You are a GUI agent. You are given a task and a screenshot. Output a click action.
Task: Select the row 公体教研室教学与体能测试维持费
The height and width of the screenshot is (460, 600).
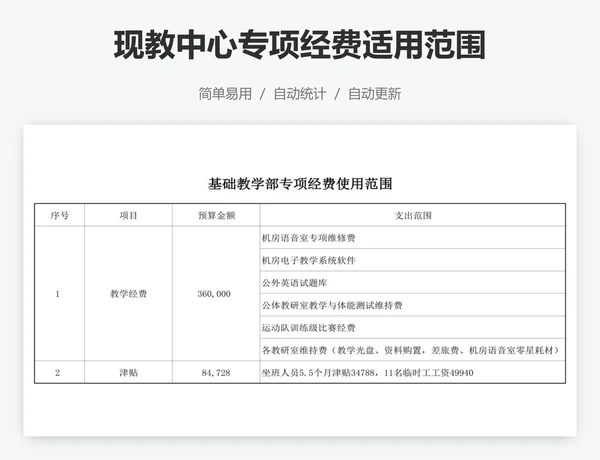(x=412, y=305)
